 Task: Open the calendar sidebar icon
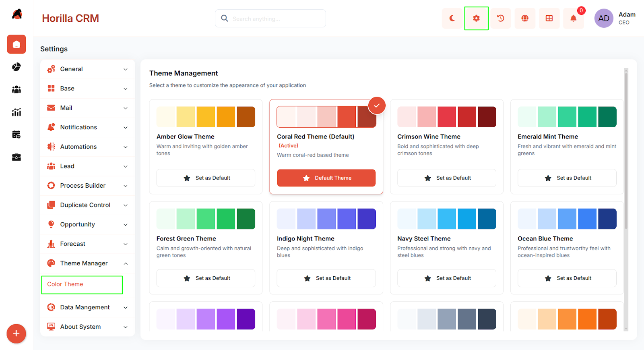coord(17,135)
